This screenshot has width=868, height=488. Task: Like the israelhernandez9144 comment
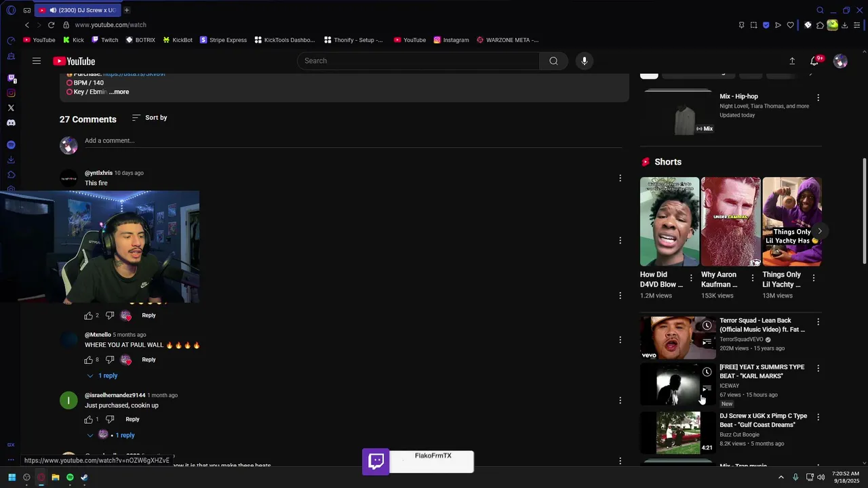88,420
